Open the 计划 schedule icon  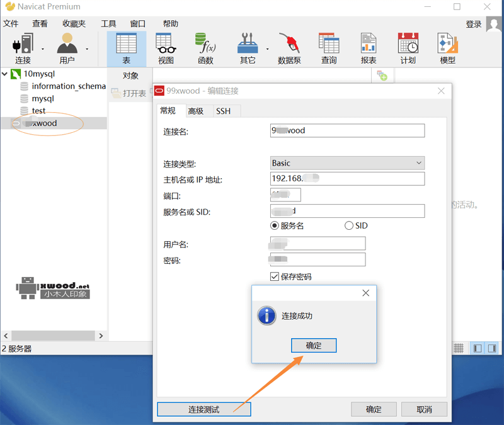[408, 48]
